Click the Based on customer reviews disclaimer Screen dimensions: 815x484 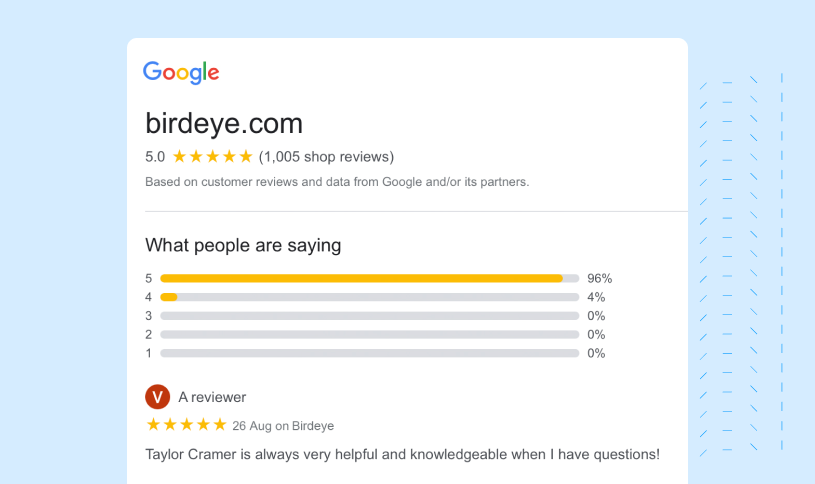point(337,182)
